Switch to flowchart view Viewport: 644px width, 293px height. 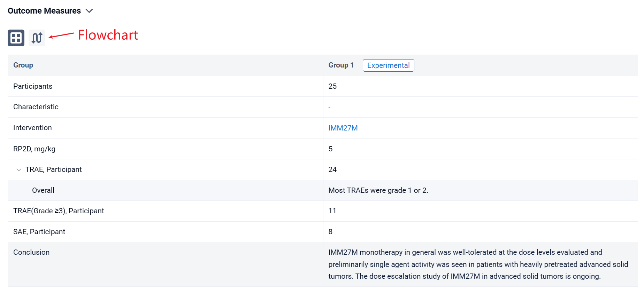click(37, 38)
